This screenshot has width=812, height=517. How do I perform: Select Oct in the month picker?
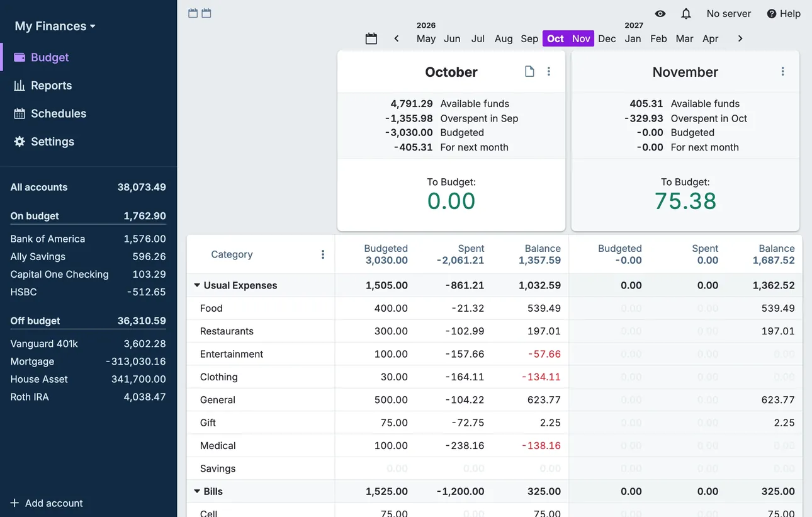click(x=556, y=38)
